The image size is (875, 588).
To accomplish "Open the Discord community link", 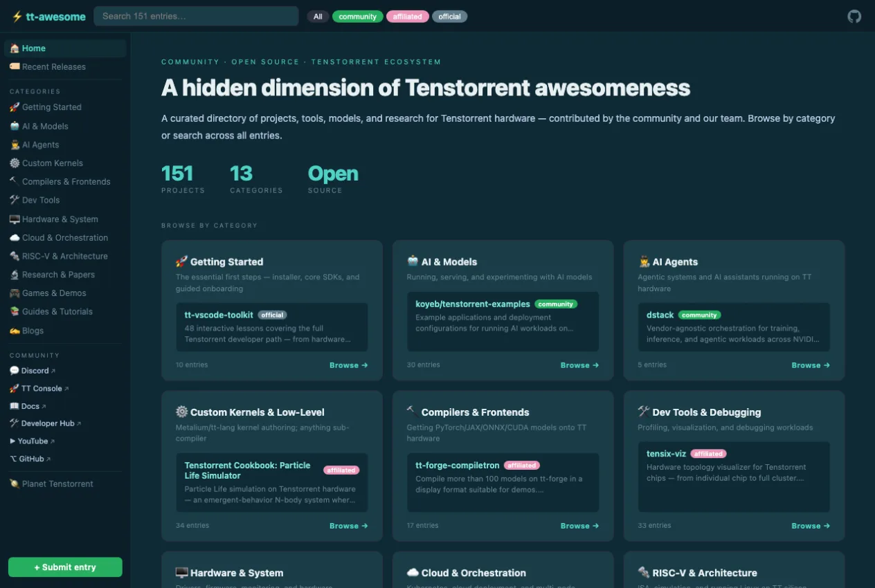I will click(33, 371).
